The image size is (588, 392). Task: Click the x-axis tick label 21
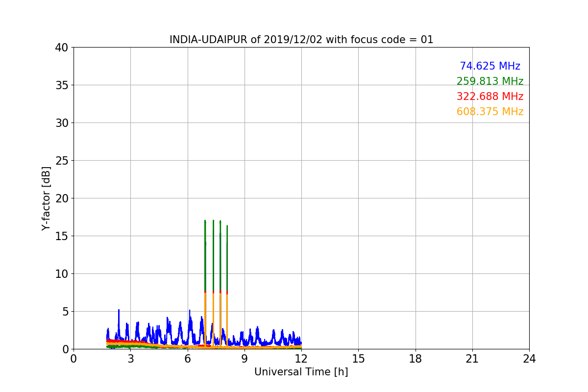(472, 359)
